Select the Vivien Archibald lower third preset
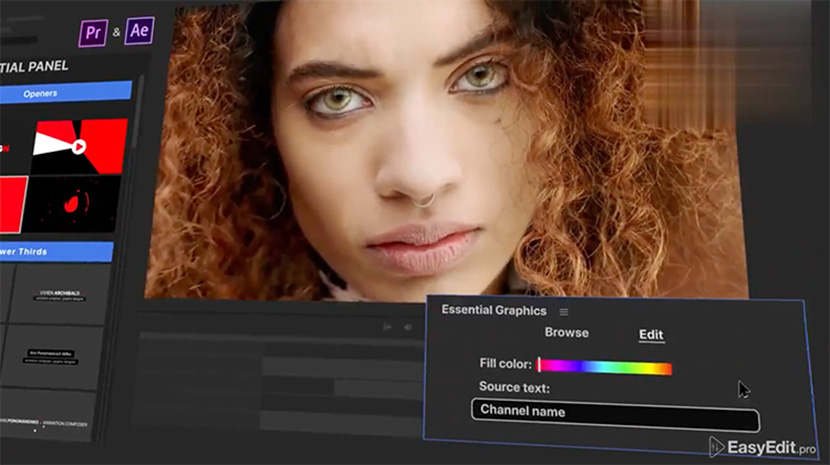830x465 pixels. pyautogui.click(x=60, y=295)
